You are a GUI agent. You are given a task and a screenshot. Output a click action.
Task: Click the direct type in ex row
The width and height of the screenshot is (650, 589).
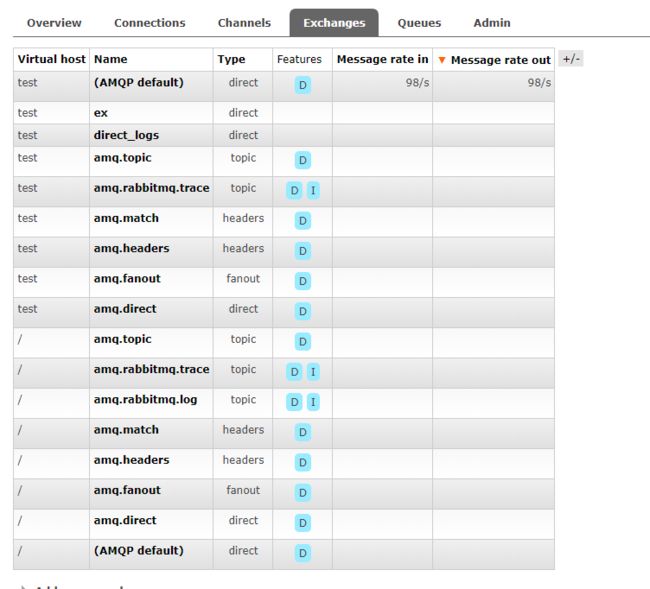point(243,113)
